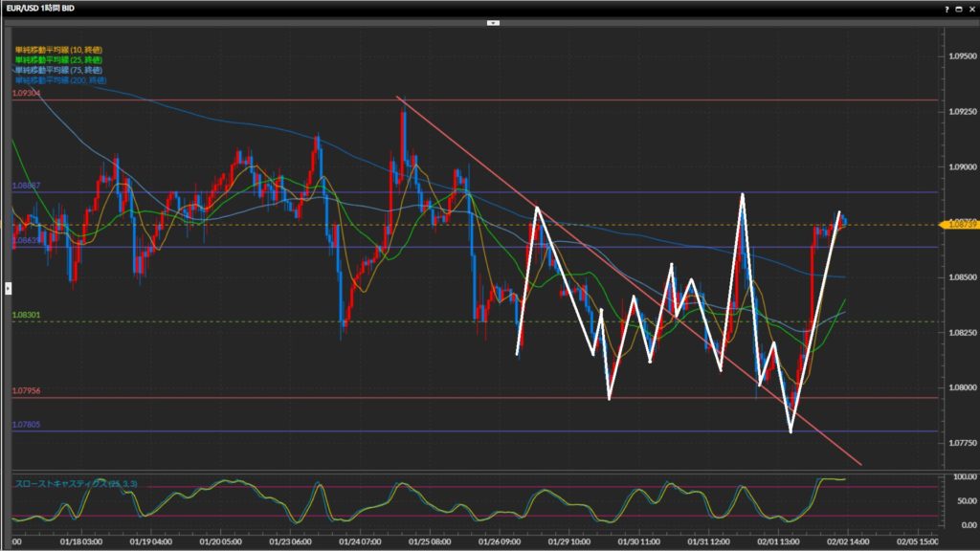Select the 1.09304 red horizontal line label
This screenshot has height=551, width=980.
pyautogui.click(x=26, y=94)
